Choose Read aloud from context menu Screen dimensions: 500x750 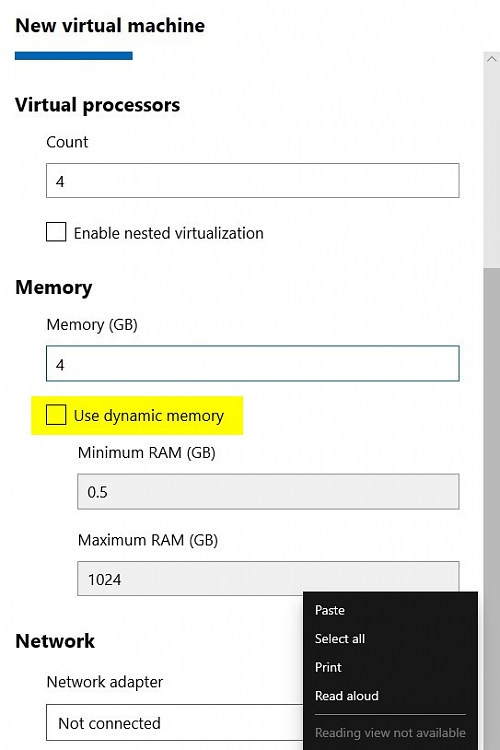click(x=346, y=696)
